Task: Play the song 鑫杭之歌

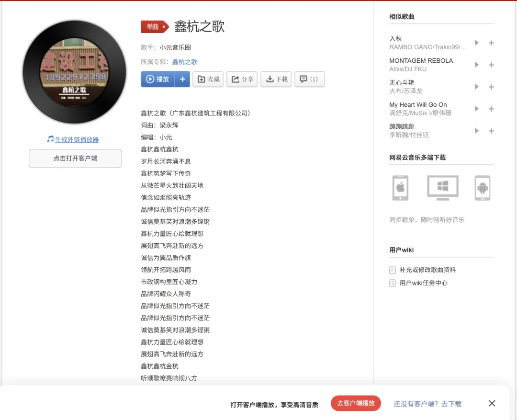Action: (x=157, y=79)
